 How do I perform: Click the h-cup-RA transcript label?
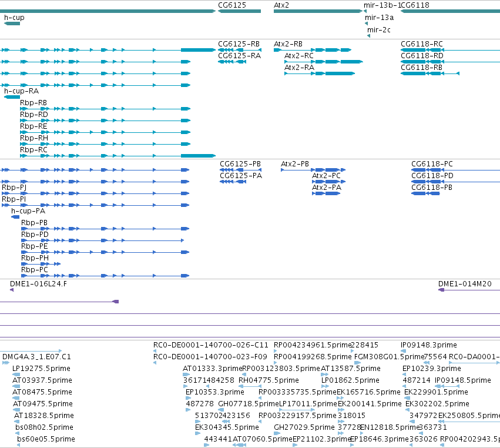pyautogui.click(x=21, y=91)
